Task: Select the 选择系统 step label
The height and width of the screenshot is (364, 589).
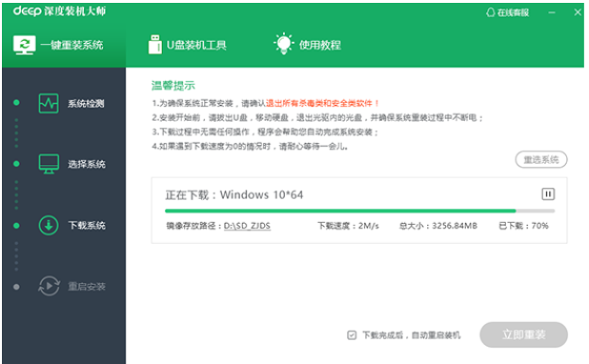Action: (x=87, y=164)
